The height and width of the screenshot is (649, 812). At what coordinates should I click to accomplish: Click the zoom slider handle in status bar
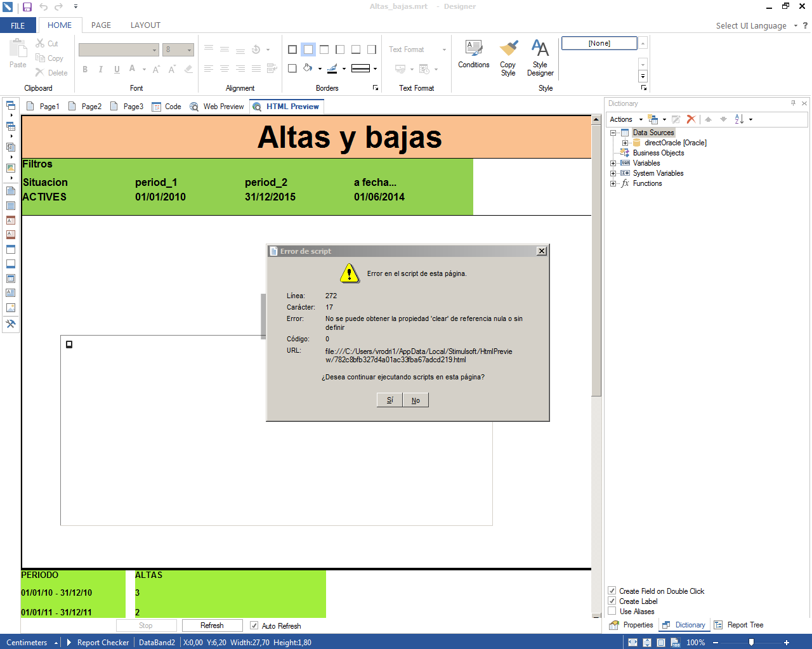point(751,642)
